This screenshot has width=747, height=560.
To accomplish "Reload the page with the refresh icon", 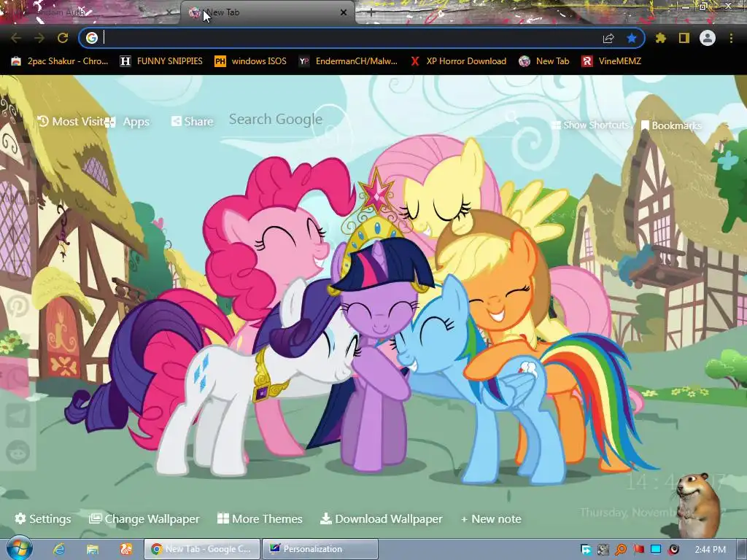I will pos(63,38).
